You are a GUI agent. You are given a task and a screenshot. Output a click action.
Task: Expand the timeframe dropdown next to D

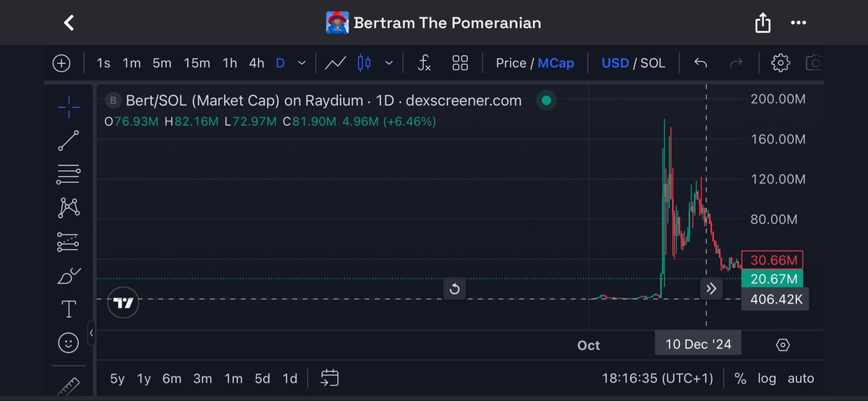(302, 64)
